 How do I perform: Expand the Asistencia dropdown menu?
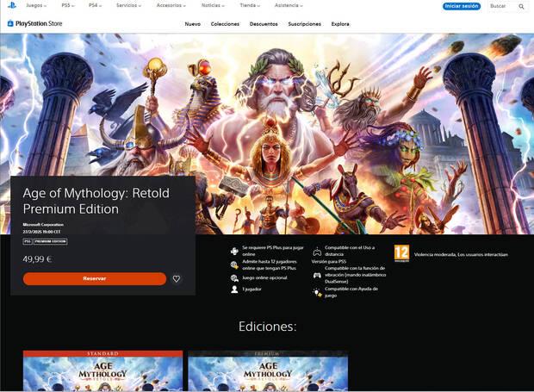point(289,5)
